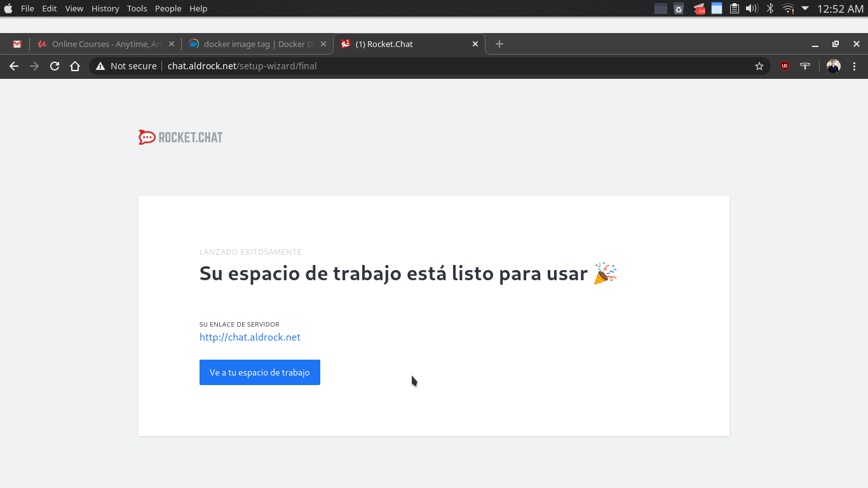Open the Apple logo menu
Image resolution: width=868 pixels, height=488 pixels.
[8, 8]
